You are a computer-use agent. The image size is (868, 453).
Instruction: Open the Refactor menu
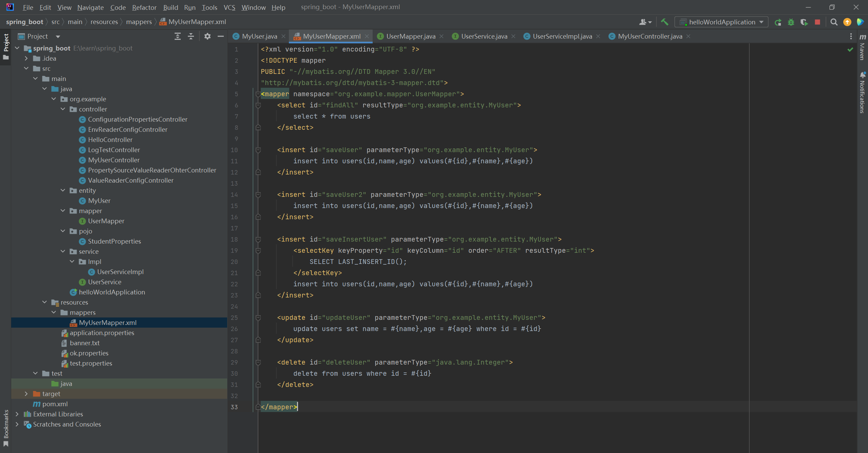pyautogui.click(x=144, y=7)
